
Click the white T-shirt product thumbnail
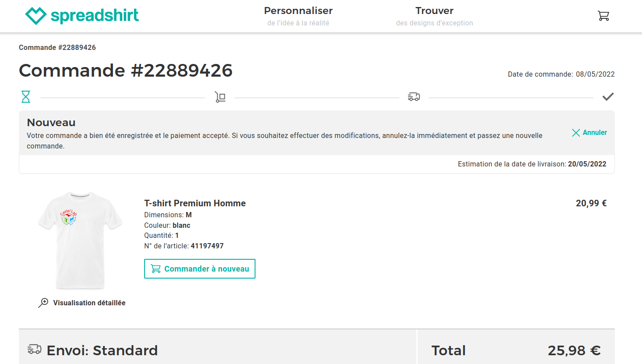click(x=80, y=240)
